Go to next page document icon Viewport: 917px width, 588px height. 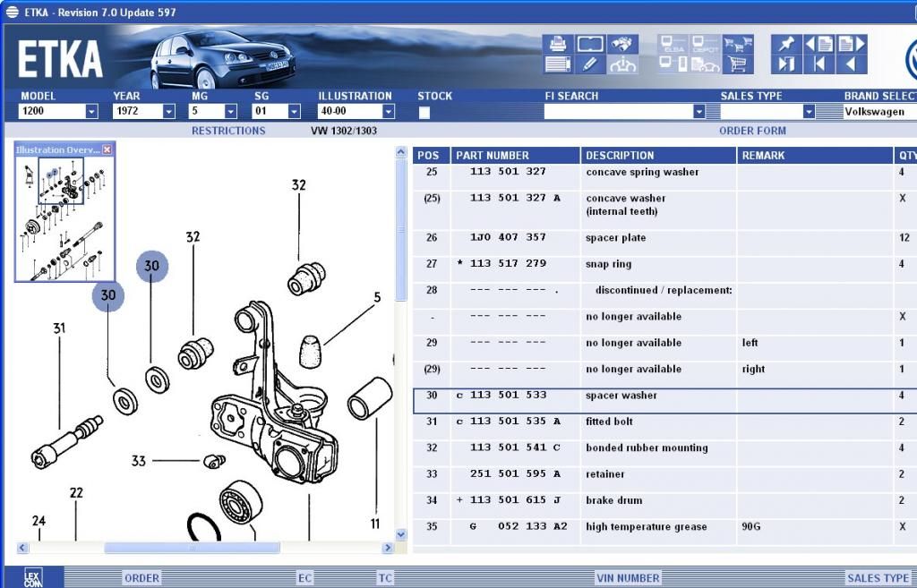click(x=852, y=44)
